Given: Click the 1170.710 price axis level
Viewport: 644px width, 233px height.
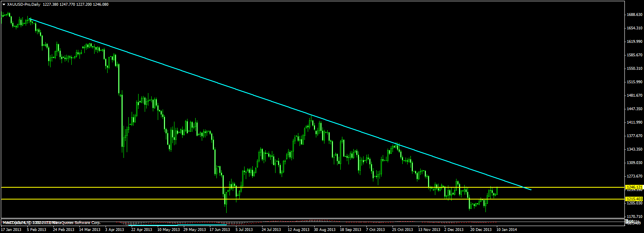Looking at the screenshot, I should pyautogui.click(x=634, y=217).
